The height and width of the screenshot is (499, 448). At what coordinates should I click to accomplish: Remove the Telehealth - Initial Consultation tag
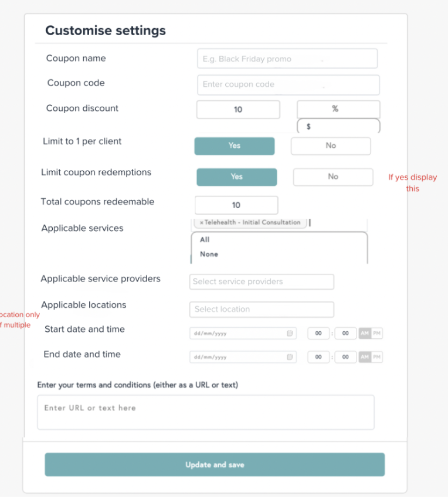coord(202,223)
